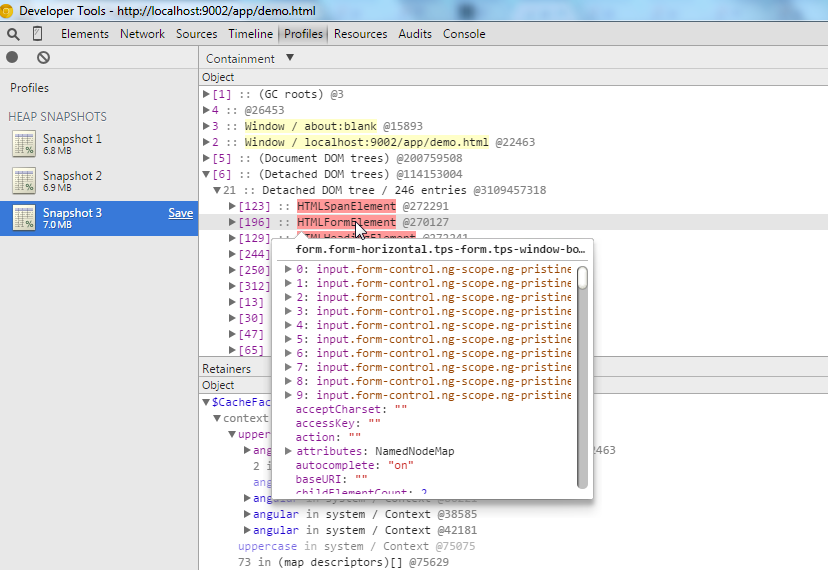The width and height of the screenshot is (828, 570).
Task: Expand the [250] tree row
Action: click(x=232, y=269)
